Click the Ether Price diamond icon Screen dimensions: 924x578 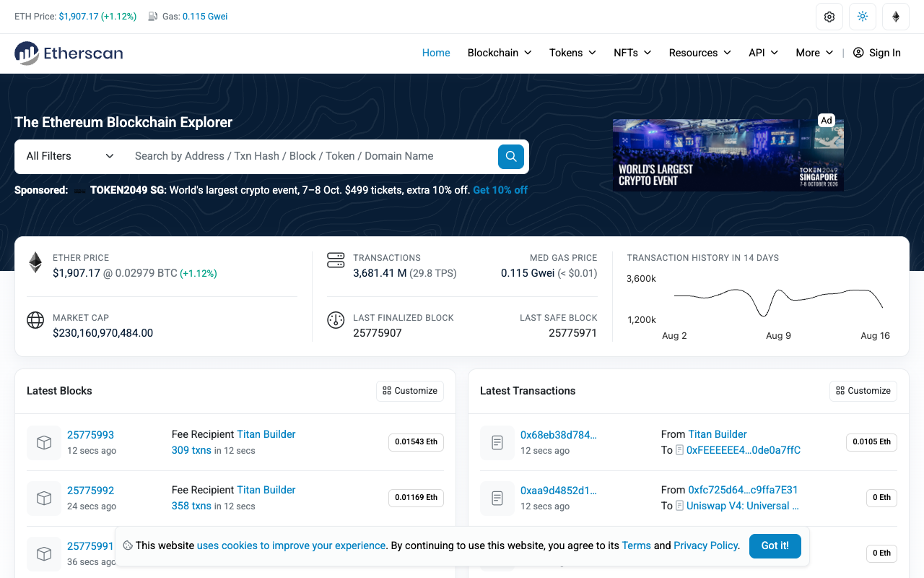click(35, 262)
